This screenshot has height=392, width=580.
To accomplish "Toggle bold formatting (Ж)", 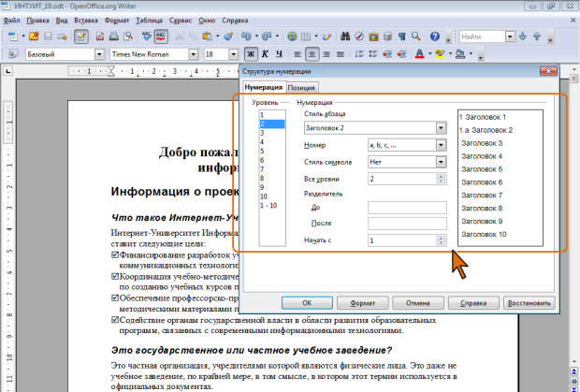I will [250, 54].
